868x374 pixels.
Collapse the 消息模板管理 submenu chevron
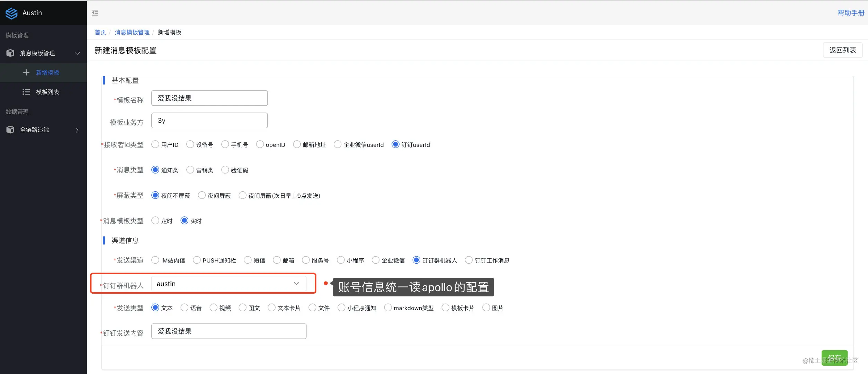(x=77, y=53)
